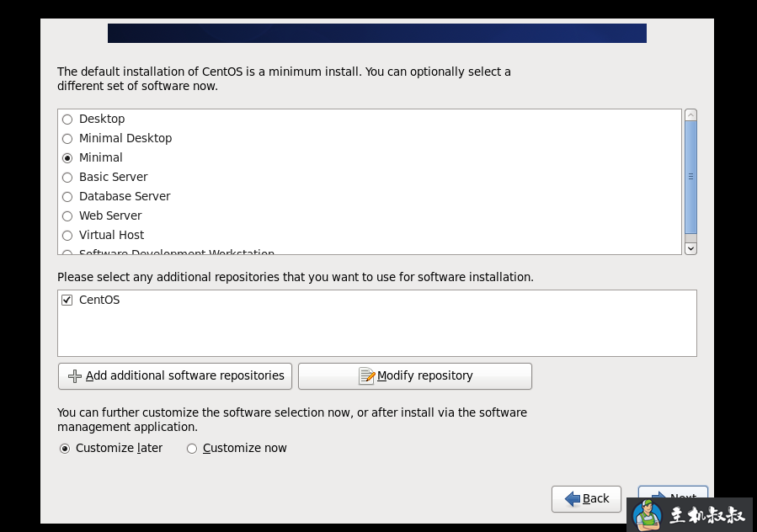757x532 pixels.
Task: Click the notepad pencil icon on Modify repository
Action: (x=366, y=375)
